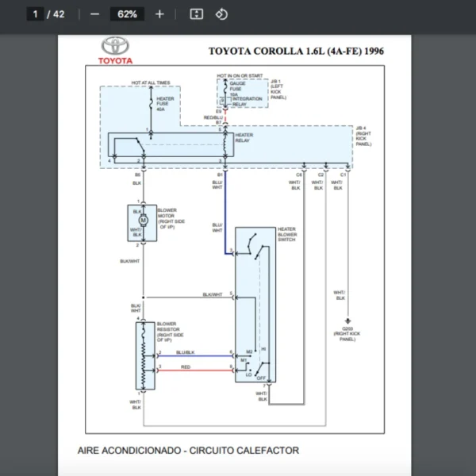476x476 pixels.
Task: Click the Gauge Fuse 10A label
Action: pyautogui.click(x=238, y=89)
